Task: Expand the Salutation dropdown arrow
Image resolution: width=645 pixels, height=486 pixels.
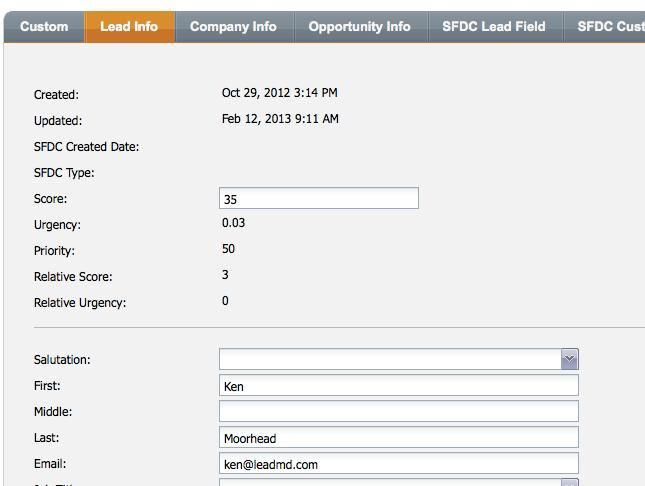Action: click(569, 360)
